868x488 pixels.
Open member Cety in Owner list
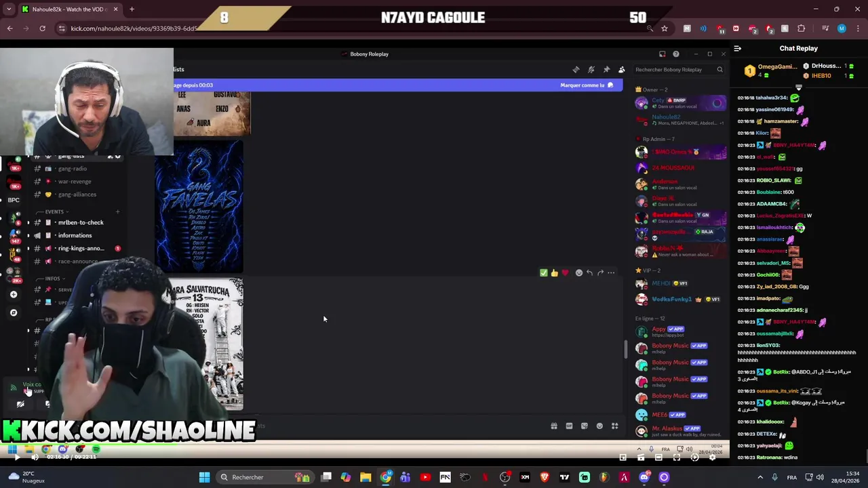tap(680, 103)
